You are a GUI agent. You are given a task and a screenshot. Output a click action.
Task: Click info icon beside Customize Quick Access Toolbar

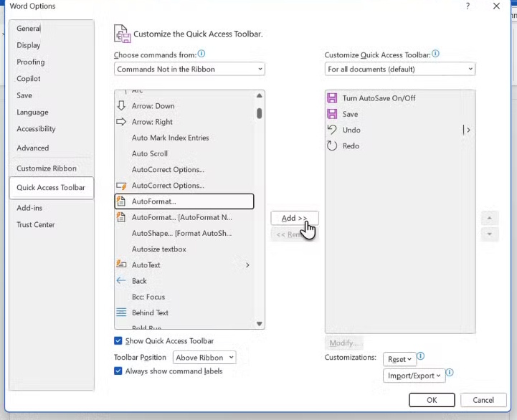(x=435, y=54)
